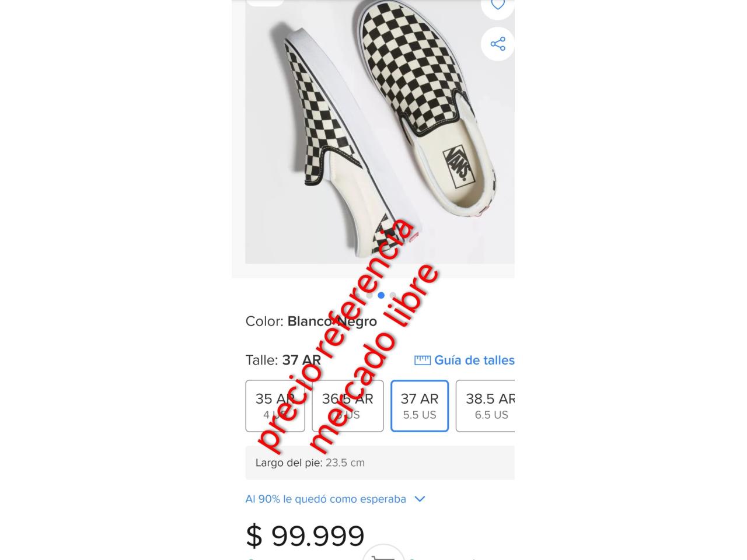Select the first image carousel dot
Image resolution: width=747 pixels, height=560 pixels.
click(369, 295)
